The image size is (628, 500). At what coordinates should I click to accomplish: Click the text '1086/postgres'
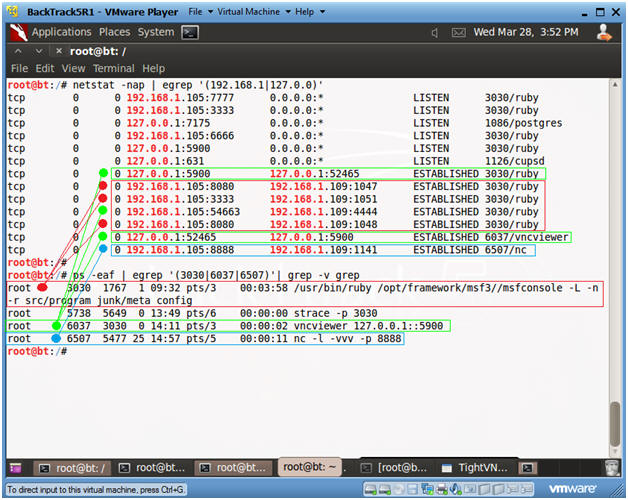click(523, 123)
